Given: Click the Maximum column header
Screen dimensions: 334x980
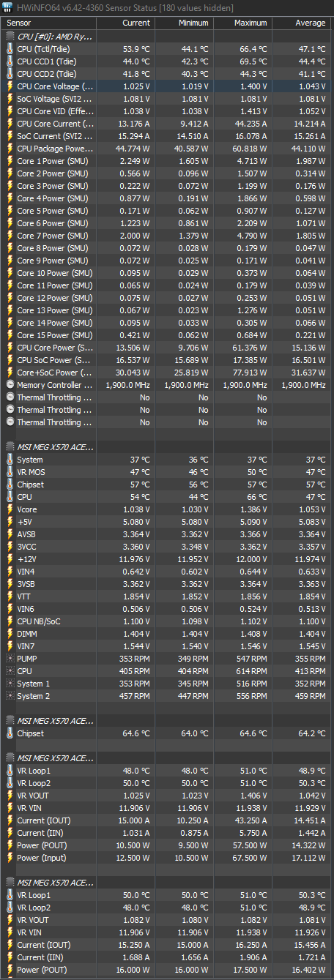Looking at the screenshot, I should coord(242,23).
